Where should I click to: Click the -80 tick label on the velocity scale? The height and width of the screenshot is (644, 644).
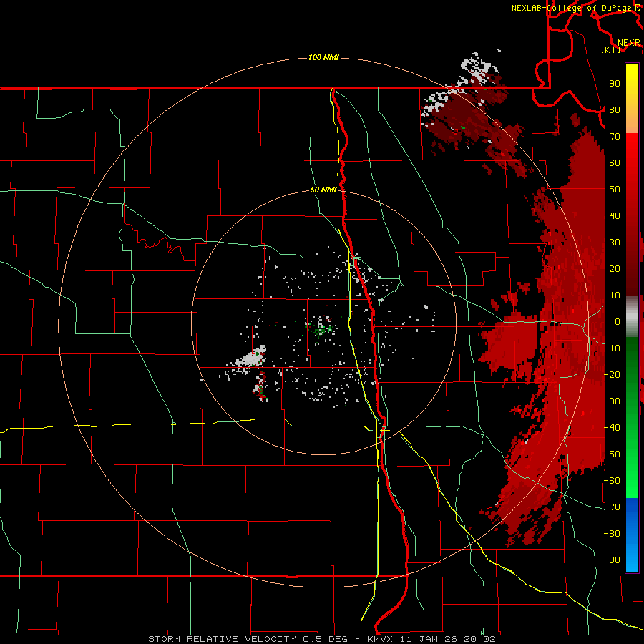pyautogui.click(x=612, y=534)
